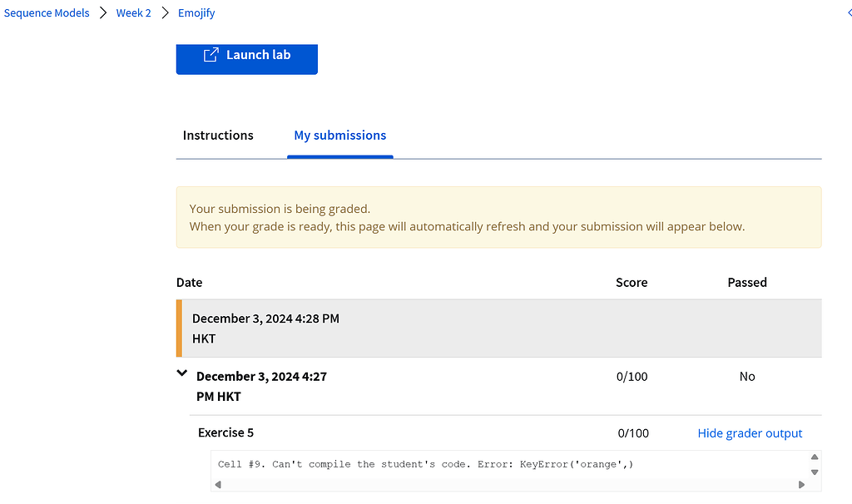Open the Emojify breadcrumb link

pos(196,13)
